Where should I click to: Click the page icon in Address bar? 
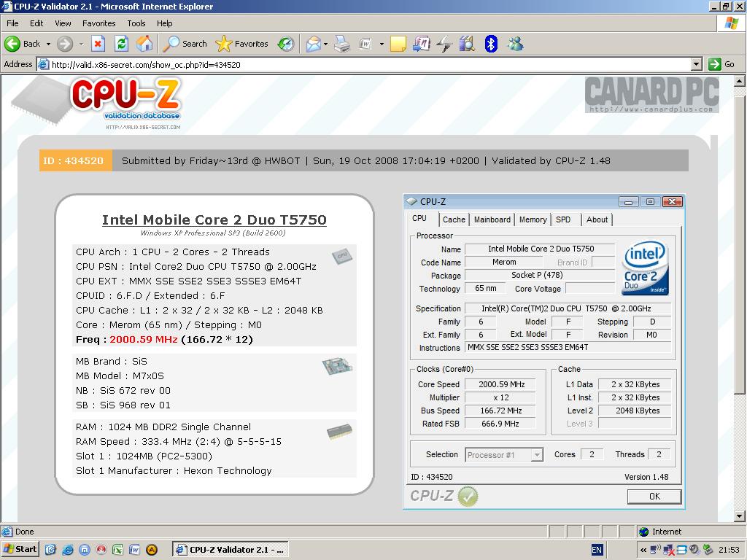click(43, 64)
